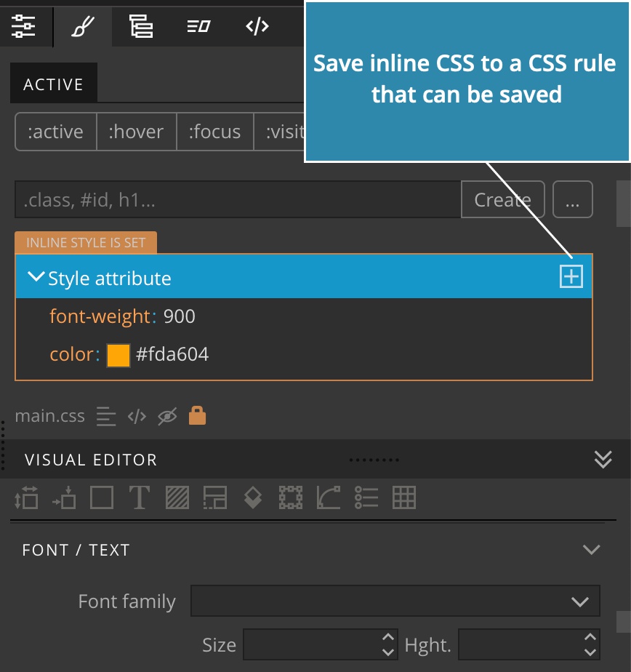Select the Text T icon in Visual Editor
631x672 pixels.
click(140, 497)
